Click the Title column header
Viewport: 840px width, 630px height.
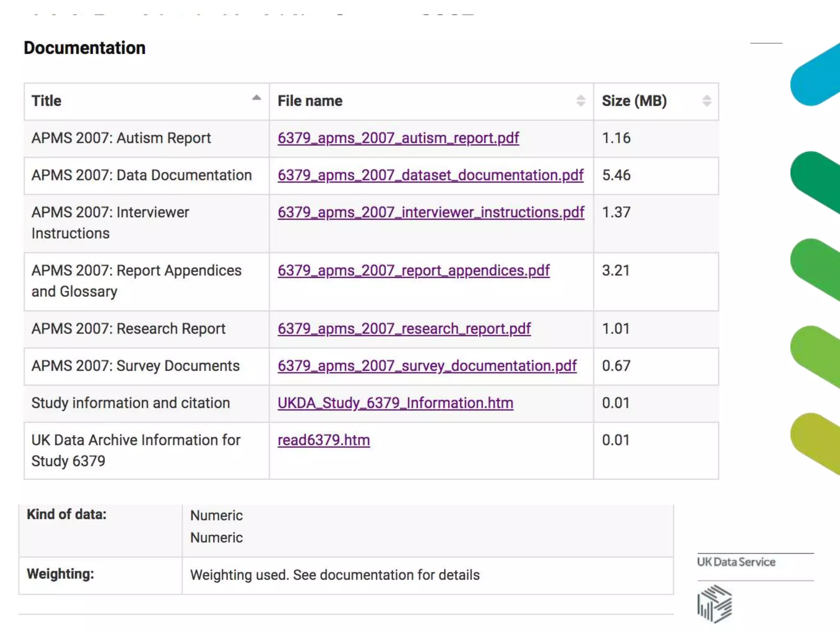47,101
